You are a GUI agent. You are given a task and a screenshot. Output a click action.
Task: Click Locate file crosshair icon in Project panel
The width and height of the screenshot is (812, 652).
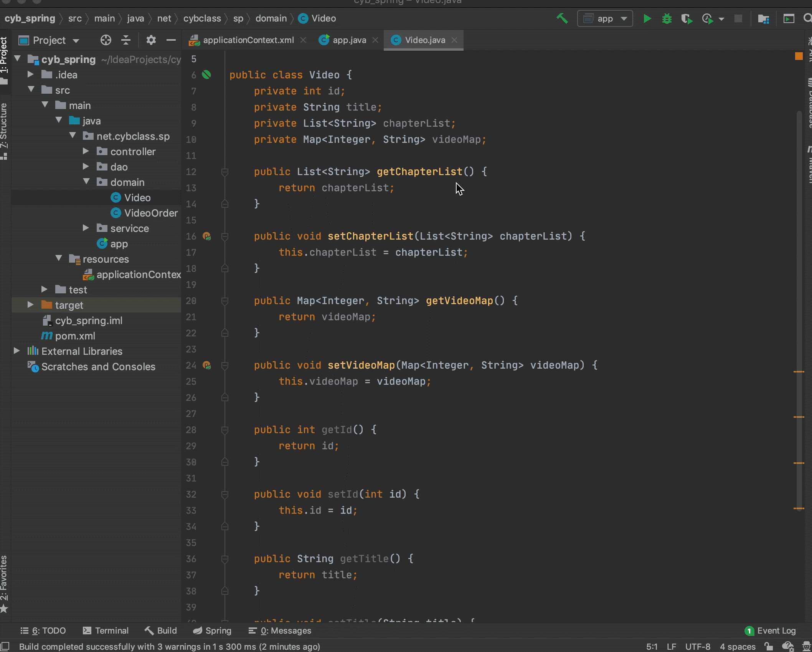(x=106, y=40)
